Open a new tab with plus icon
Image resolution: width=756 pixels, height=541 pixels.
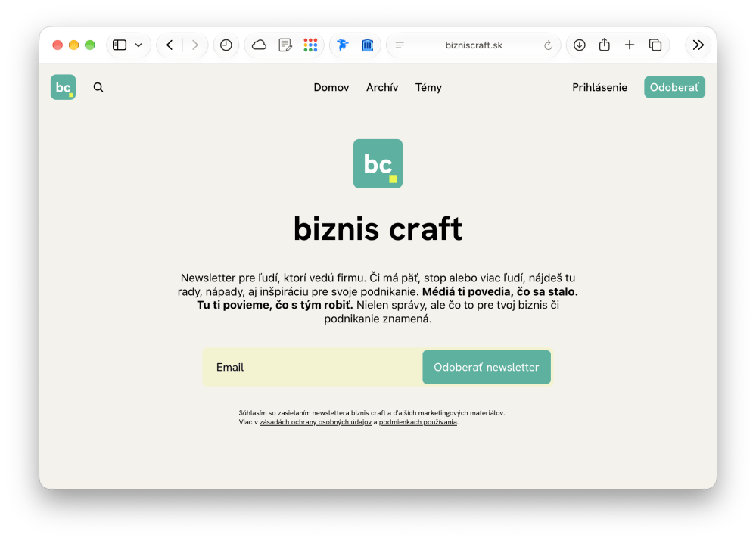[x=630, y=45]
